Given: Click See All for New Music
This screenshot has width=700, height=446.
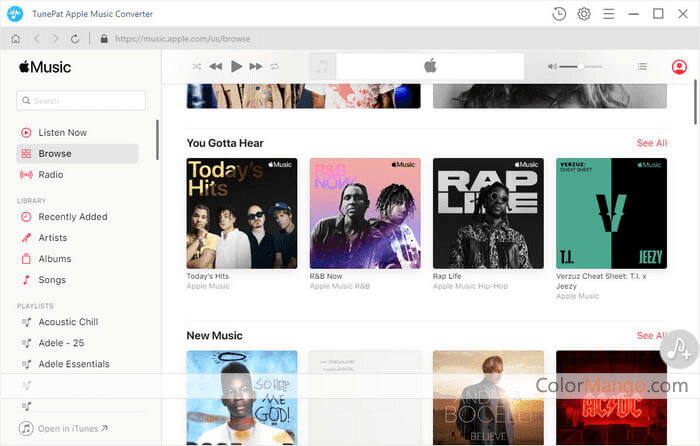Looking at the screenshot, I should point(652,336).
